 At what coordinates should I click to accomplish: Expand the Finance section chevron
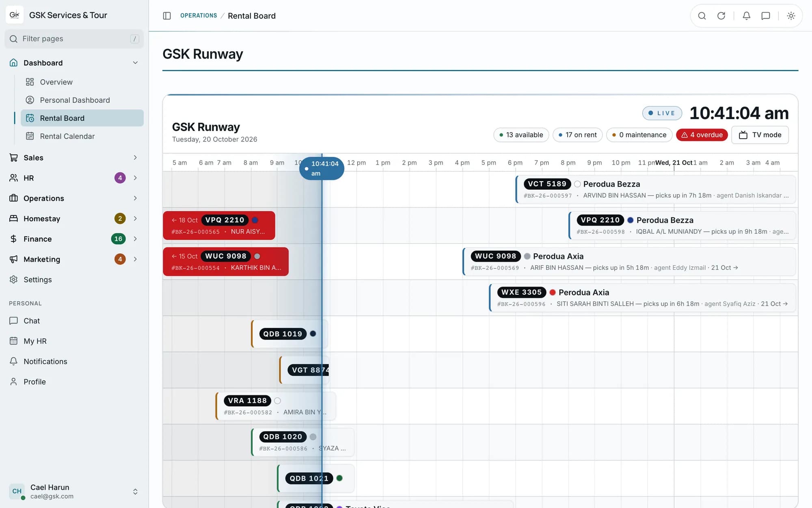click(x=135, y=239)
